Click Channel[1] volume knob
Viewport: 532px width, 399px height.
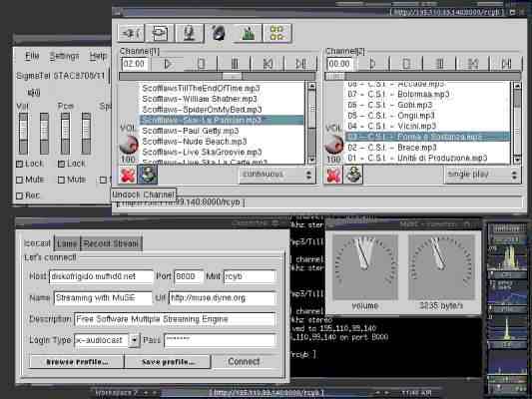pyautogui.click(x=129, y=144)
